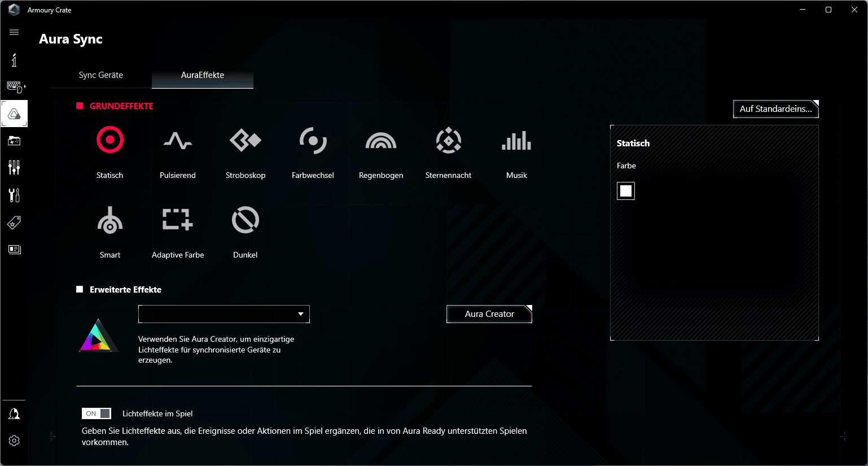Enable the Musik lighting effect
This screenshot has width=868, height=466.
[516, 140]
